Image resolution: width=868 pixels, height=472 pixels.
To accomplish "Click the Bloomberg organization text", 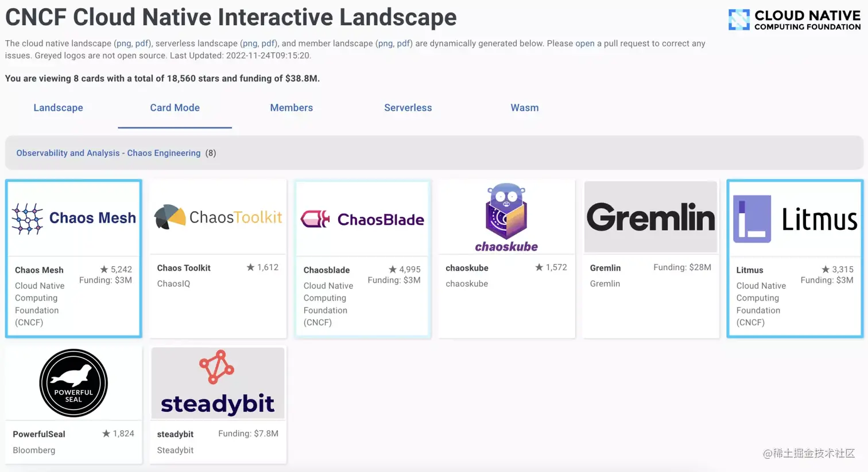I will coord(34,450).
